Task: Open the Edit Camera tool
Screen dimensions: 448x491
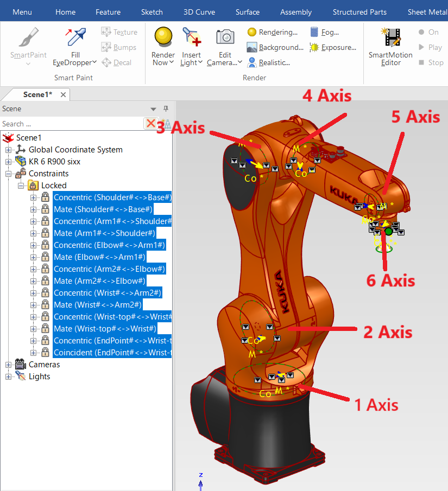Action: [225, 46]
